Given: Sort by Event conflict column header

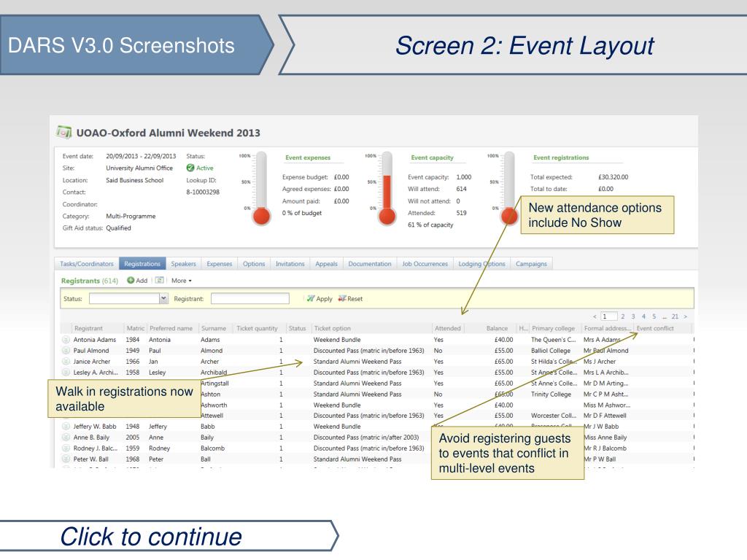Looking at the screenshot, I should [655, 329].
